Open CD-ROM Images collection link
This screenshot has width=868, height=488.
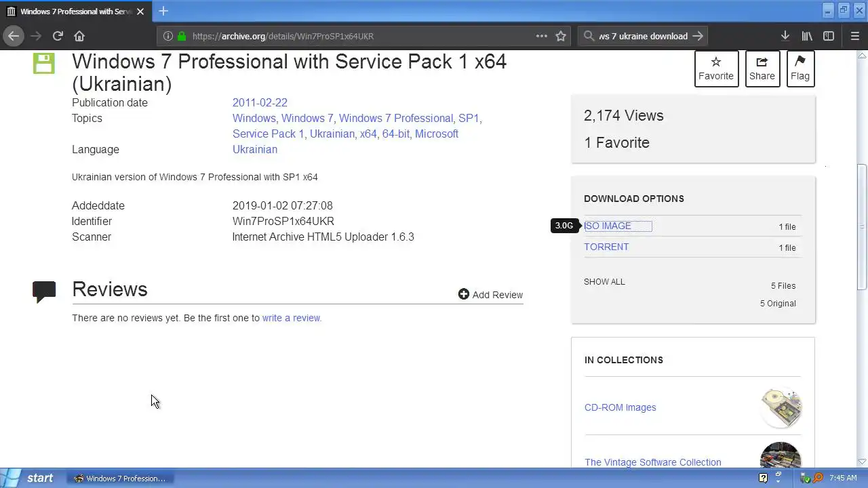(620, 407)
